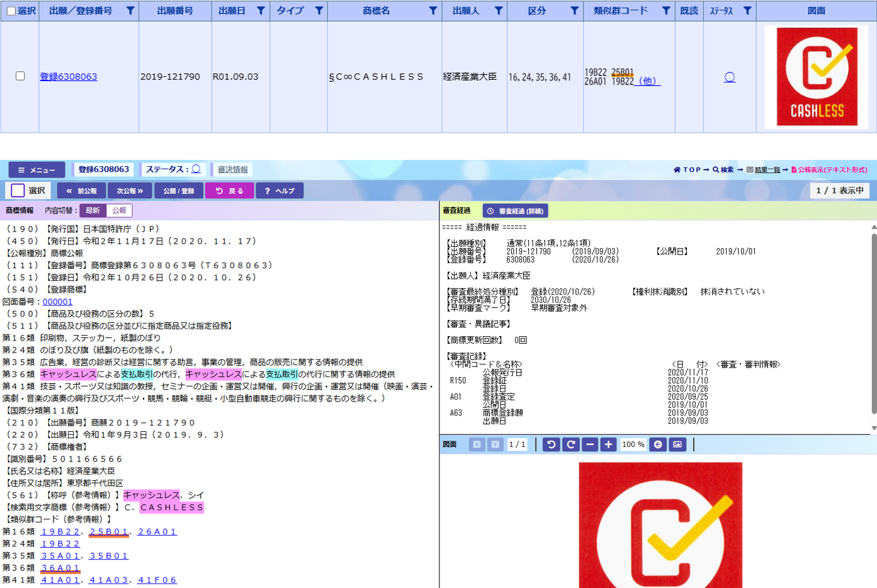The width and height of the screenshot is (877, 588).
Task: Open the ヘルプ help button
Action: (280, 190)
